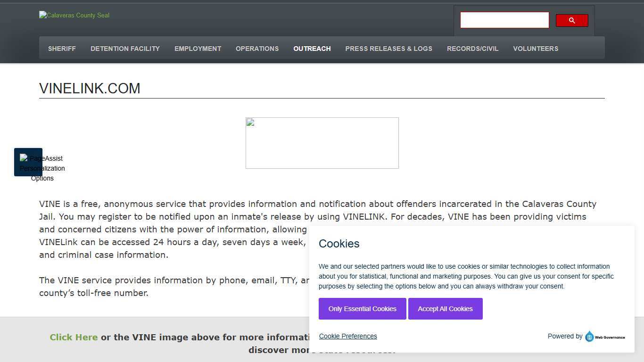Go to the Volunteers menu item
The width and height of the screenshot is (644, 362).
click(536, 49)
